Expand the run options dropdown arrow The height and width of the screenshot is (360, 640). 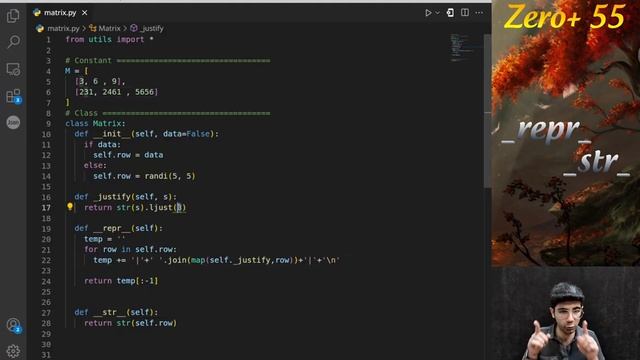point(438,13)
